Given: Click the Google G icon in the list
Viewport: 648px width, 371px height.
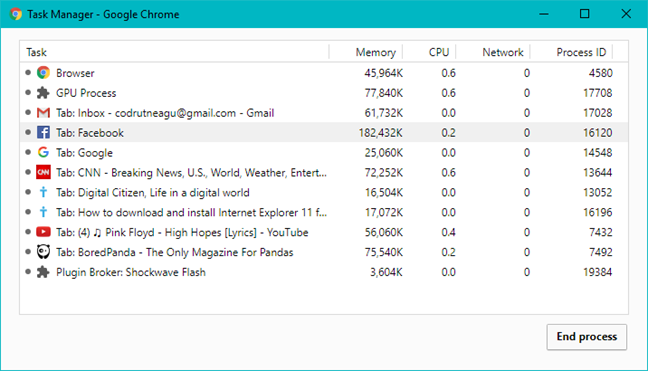Looking at the screenshot, I should [43, 152].
